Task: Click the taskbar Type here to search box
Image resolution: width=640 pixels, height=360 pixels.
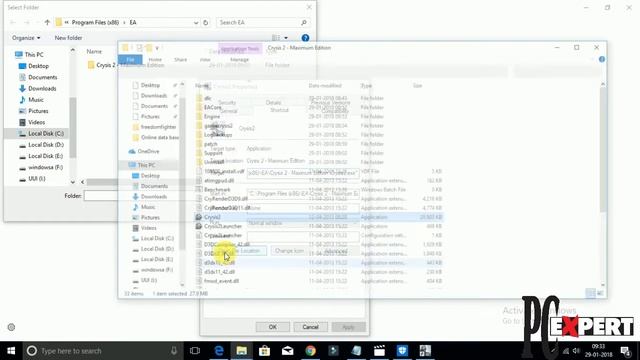Action: point(102,351)
